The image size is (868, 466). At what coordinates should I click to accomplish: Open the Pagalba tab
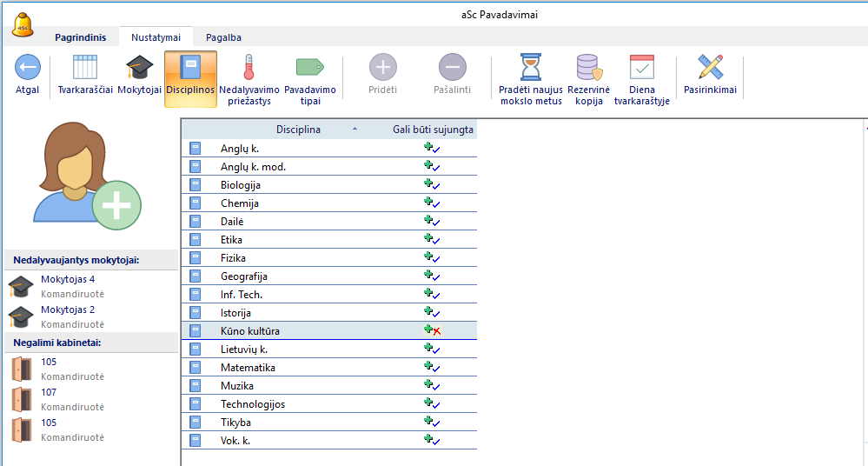pyautogui.click(x=223, y=37)
